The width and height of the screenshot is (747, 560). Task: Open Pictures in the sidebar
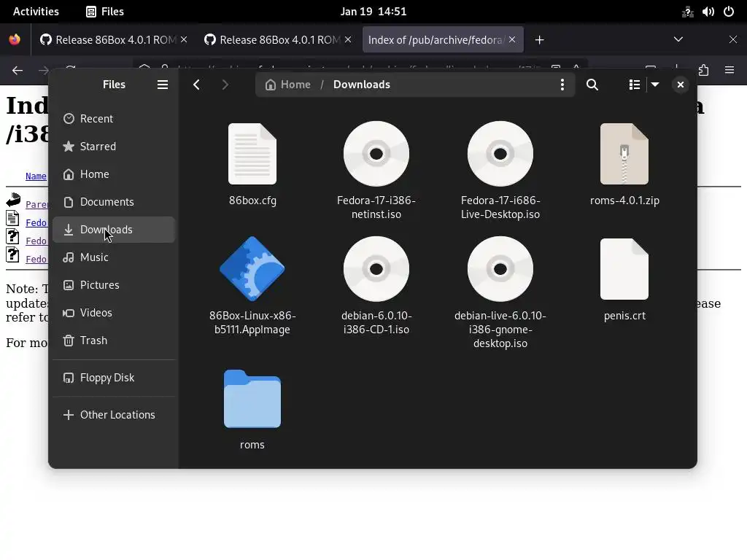click(x=114, y=285)
